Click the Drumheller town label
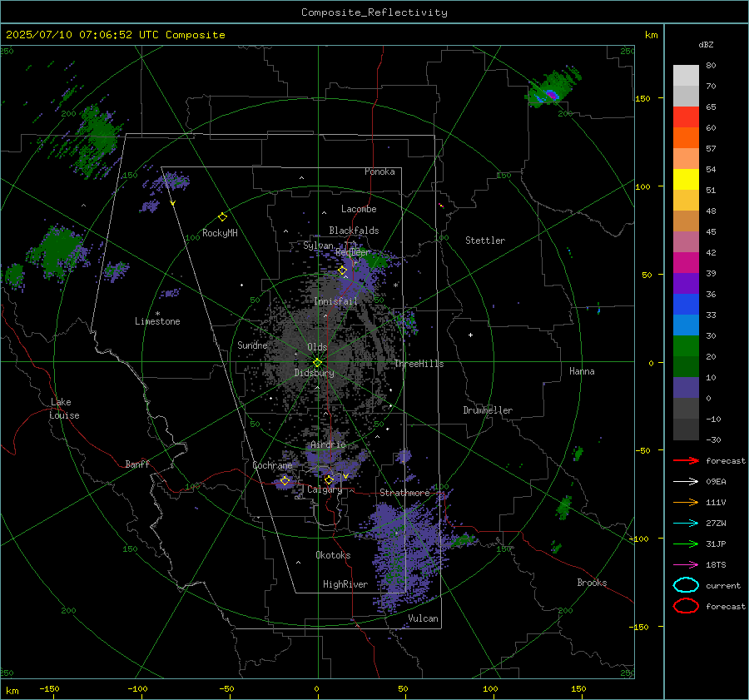 488,410
